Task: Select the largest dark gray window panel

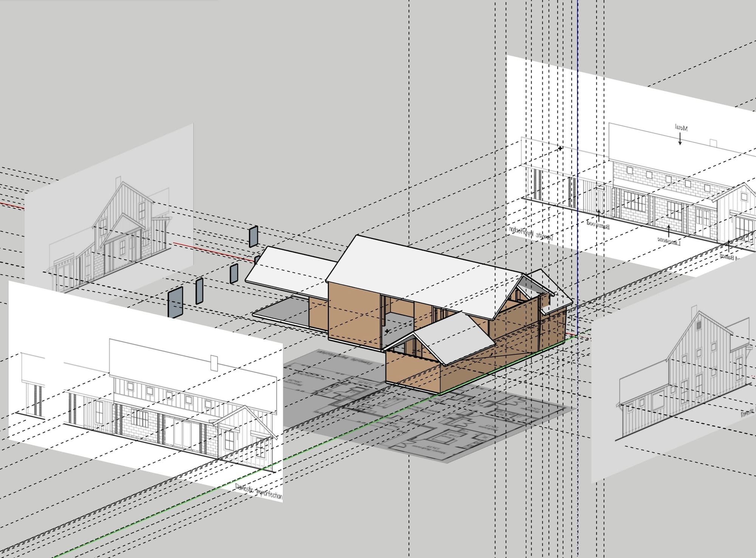Action: 175,302
